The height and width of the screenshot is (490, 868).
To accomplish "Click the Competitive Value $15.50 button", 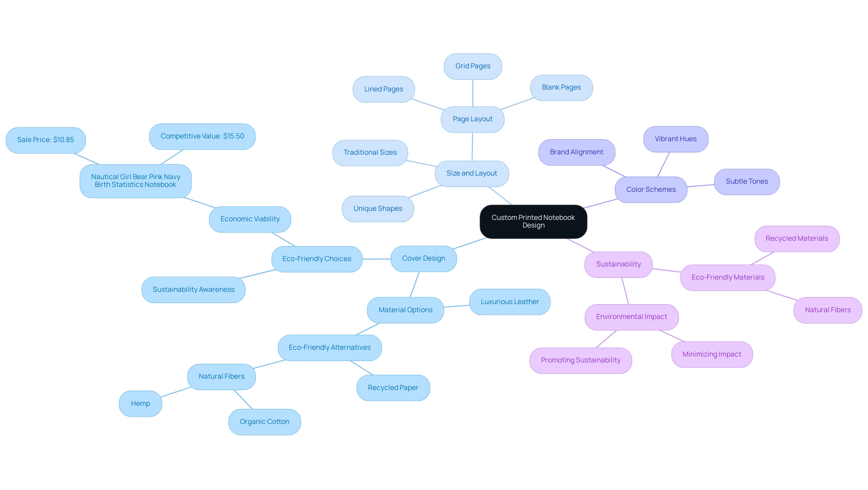I will [x=203, y=135].
